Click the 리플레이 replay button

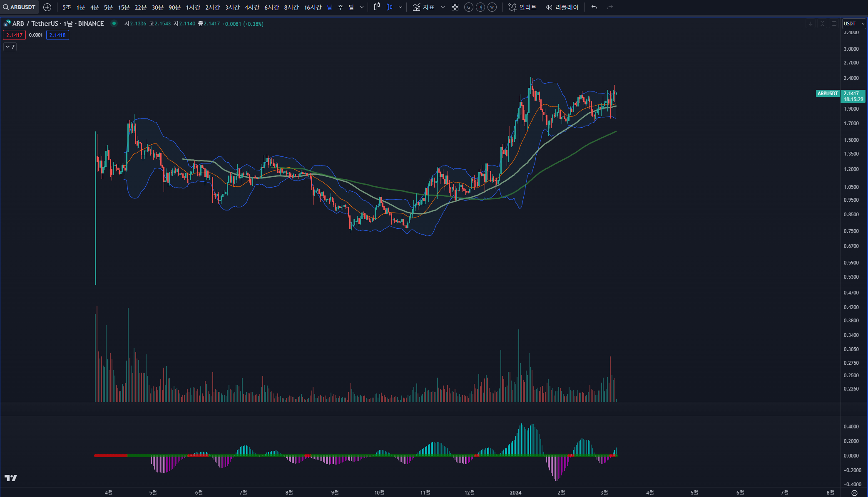(562, 7)
